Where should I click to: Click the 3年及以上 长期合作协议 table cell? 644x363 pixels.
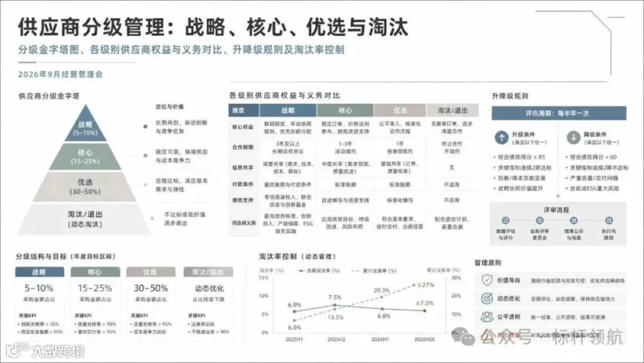[288, 147]
